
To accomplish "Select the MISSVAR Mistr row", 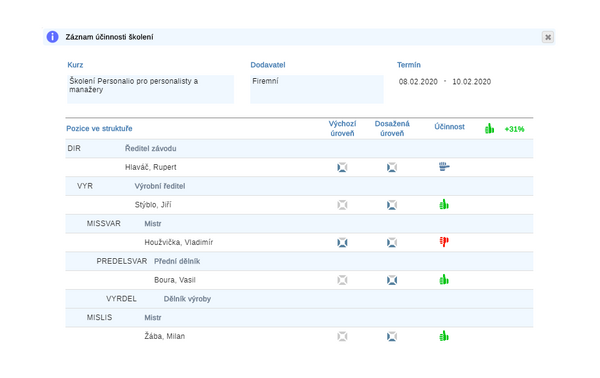I will point(299,223).
